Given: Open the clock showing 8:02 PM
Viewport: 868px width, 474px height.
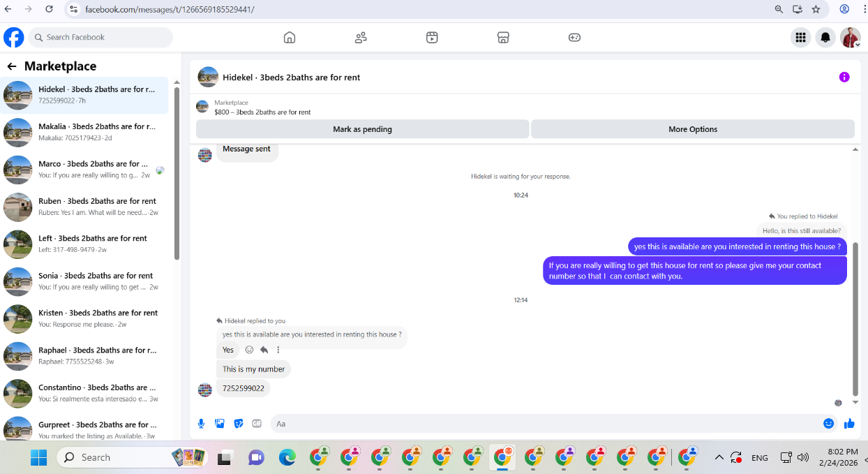Looking at the screenshot, I should 844,452.
